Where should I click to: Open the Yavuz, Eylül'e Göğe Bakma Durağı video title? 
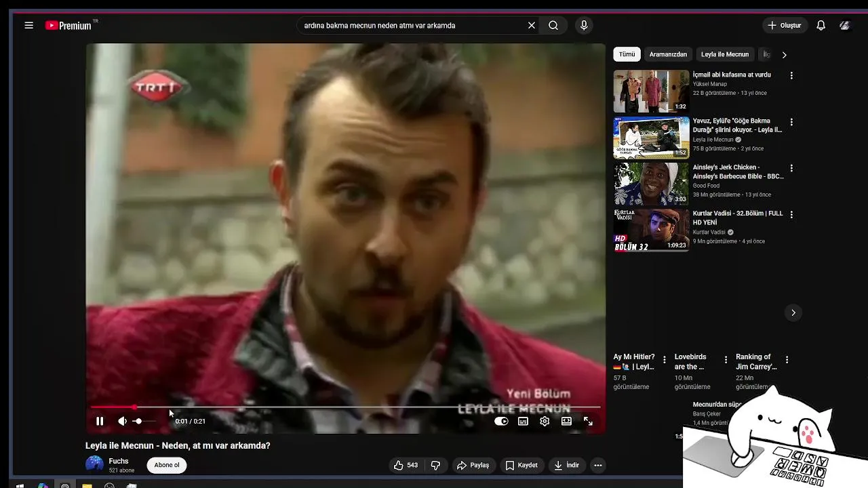(738, 125)
